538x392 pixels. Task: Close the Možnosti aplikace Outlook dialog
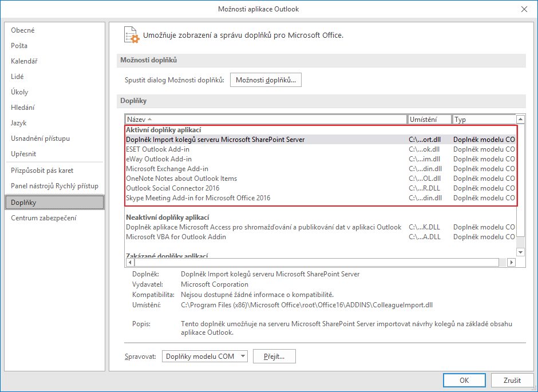click(x=524, y=9)
